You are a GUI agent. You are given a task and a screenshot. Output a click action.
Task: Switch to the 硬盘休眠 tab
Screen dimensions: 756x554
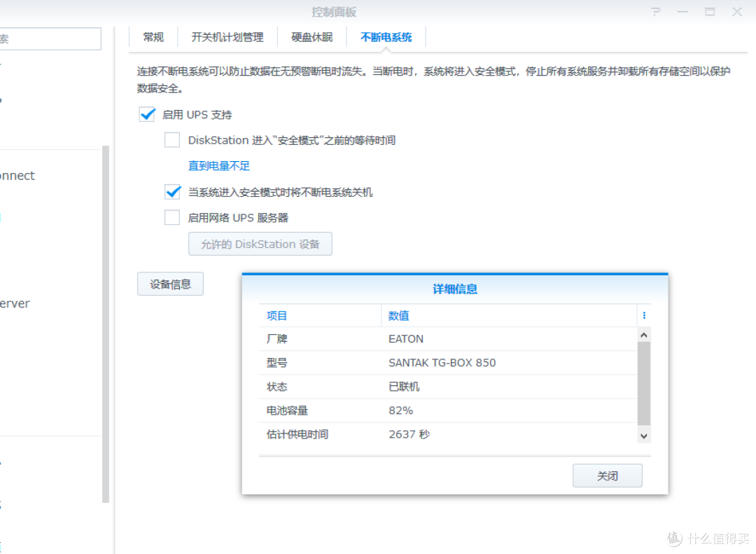click(x=312, y=37)
